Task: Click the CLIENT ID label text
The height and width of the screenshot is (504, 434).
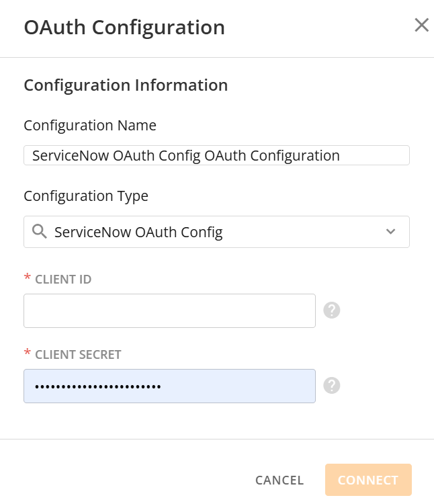Action: coord(63,280)
